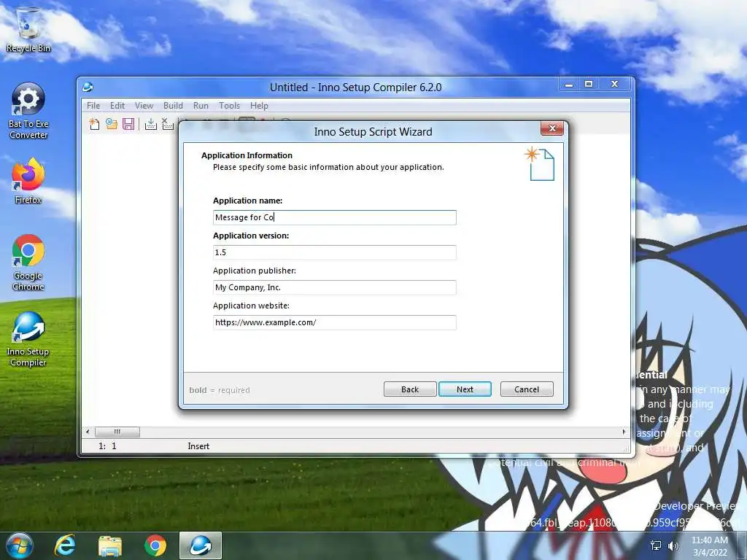
Task: Select the Google Chrome desktop shortcut
Action: 28,262
